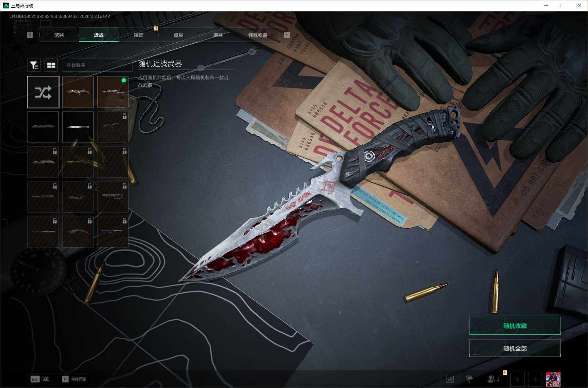Screen dimensions: 588x388
Task: Go to the 载具 tab
Action: tap(178, 35)
